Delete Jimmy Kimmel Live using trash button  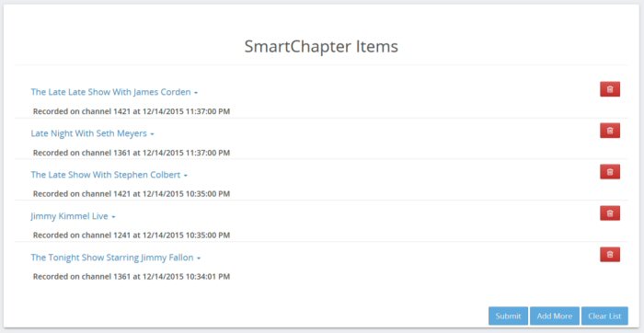tap(610, 213)
